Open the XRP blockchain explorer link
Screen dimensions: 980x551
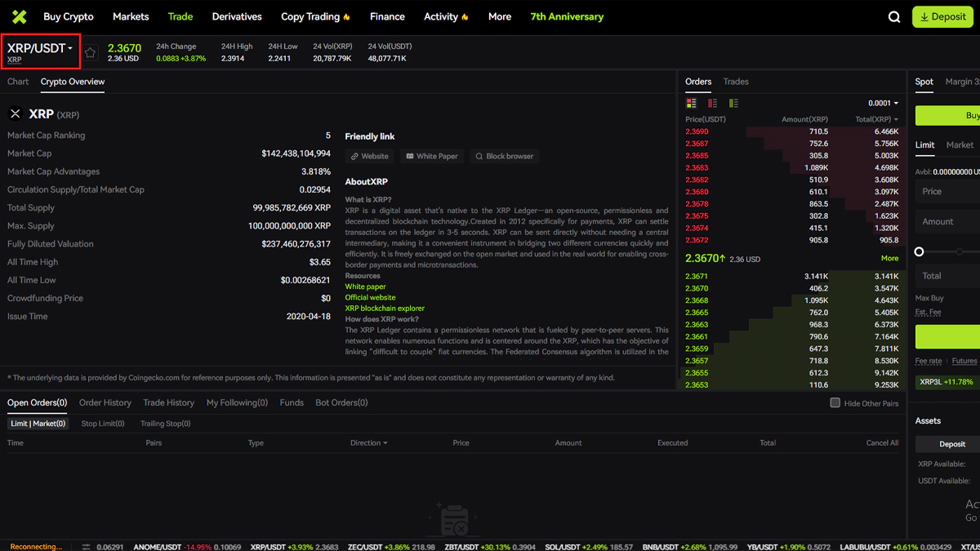pyautogui.click(x=385, y=309)
